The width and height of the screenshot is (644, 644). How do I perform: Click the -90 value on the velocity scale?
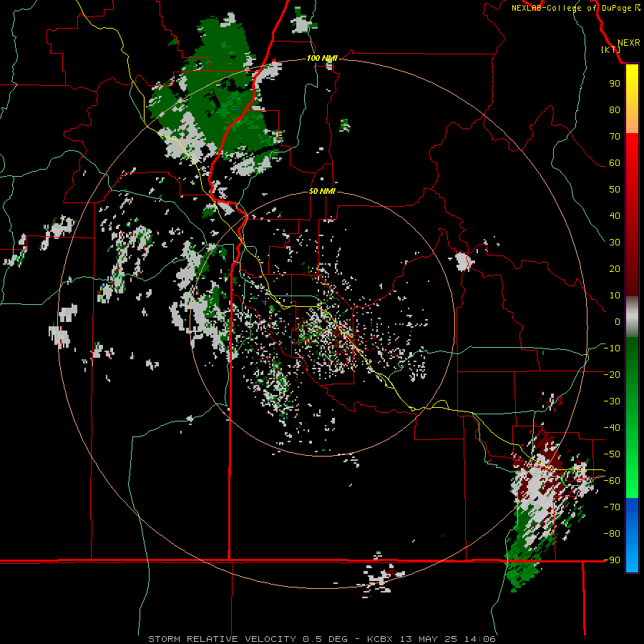click(612, 560)
